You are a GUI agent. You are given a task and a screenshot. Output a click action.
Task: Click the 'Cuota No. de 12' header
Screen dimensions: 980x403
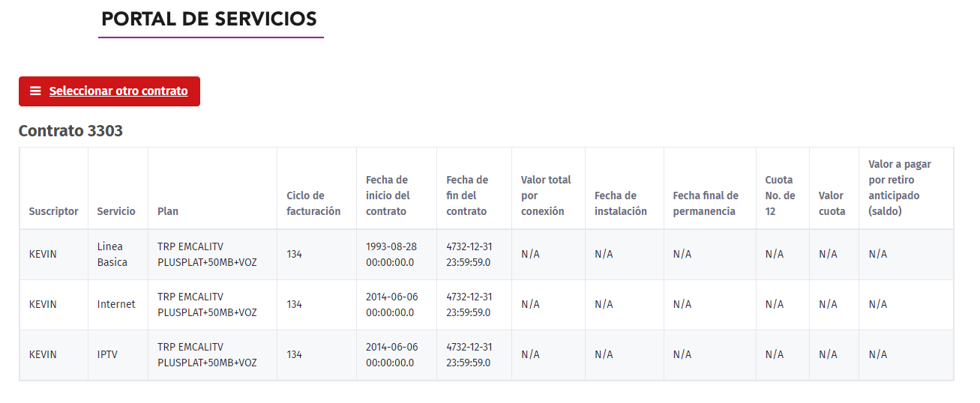click(x=779, y=196)
